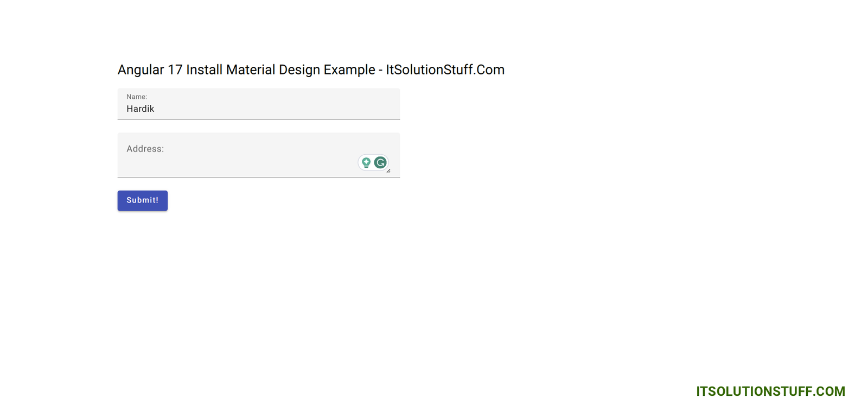Click the word "Install" in the heading

(x=204, y=70)
